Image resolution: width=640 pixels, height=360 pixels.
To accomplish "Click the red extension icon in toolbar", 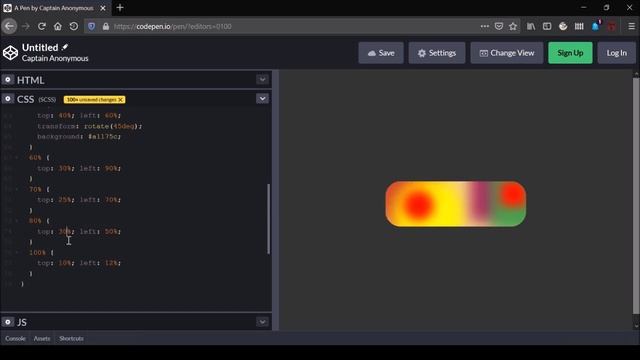I will click(611, 27).
